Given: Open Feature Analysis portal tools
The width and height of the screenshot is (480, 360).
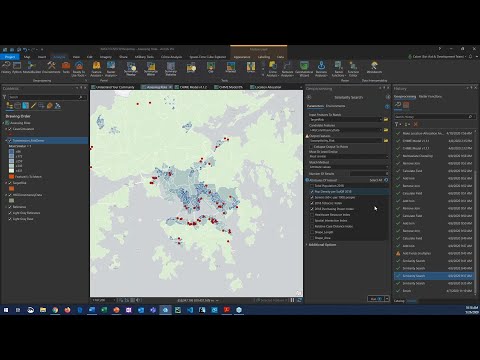Looking at the screenshot, I should pyautogui.click(x=96, y=69).
